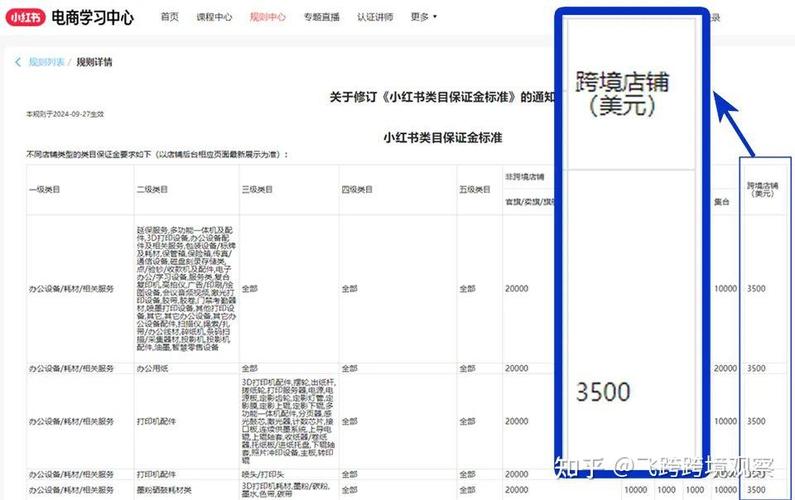Viewport: 795px width, 500px height.
Task: Click the 一级类目 column header
Action: [x=45, y=189]
